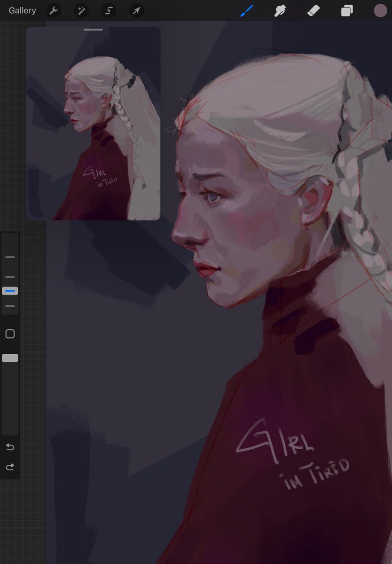
Task: Activate the Selection tool
Action: 109,11
